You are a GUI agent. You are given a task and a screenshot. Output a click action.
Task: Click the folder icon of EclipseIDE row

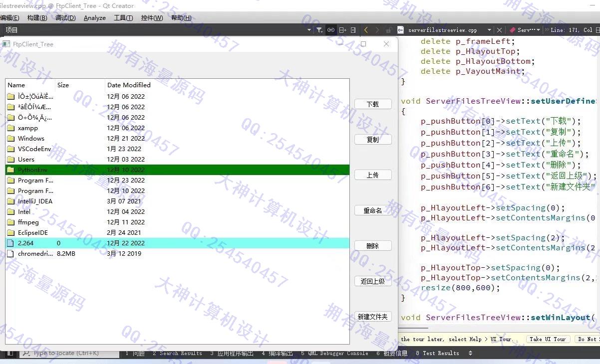(11, 233)
